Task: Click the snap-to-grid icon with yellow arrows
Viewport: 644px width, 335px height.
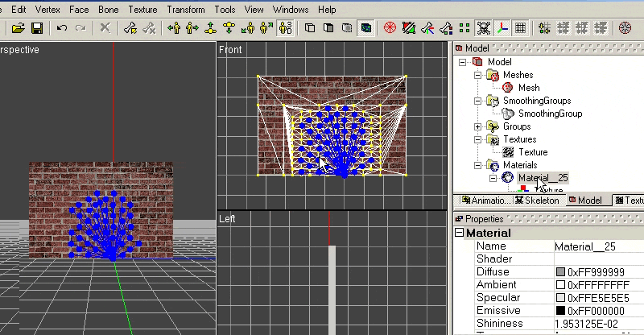Action: 545,28
